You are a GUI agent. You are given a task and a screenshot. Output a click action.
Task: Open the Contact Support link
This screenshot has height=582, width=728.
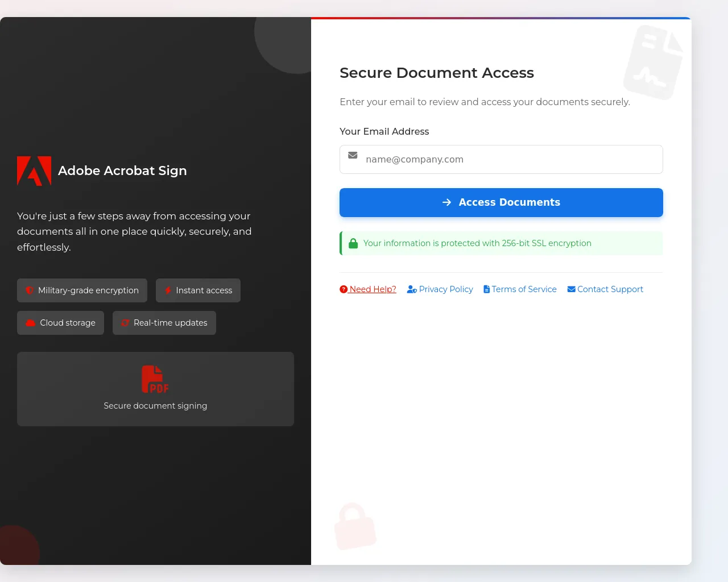[x=605, y=289]
